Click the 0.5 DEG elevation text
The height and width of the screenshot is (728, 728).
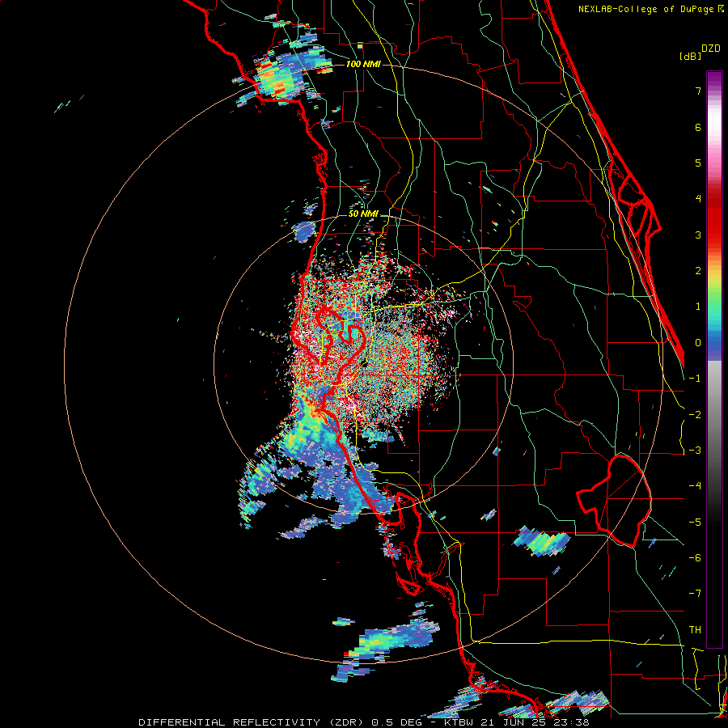coord(396,722)
